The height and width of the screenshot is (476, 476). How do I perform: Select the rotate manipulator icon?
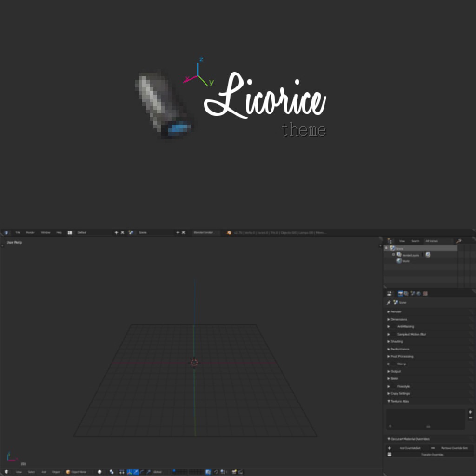[x=142, y=472]
